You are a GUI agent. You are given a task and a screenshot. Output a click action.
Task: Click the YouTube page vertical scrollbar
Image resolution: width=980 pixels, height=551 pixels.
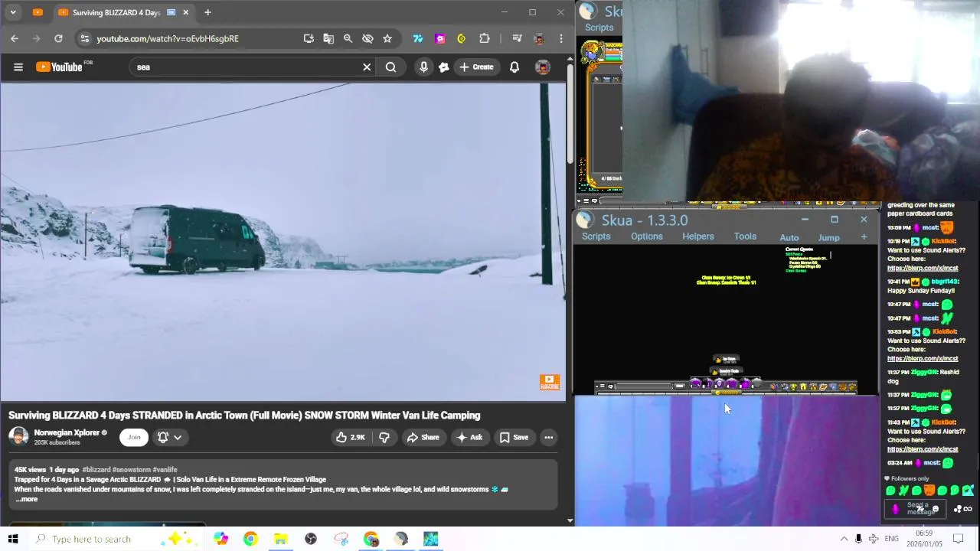click(x=570, y=115)
